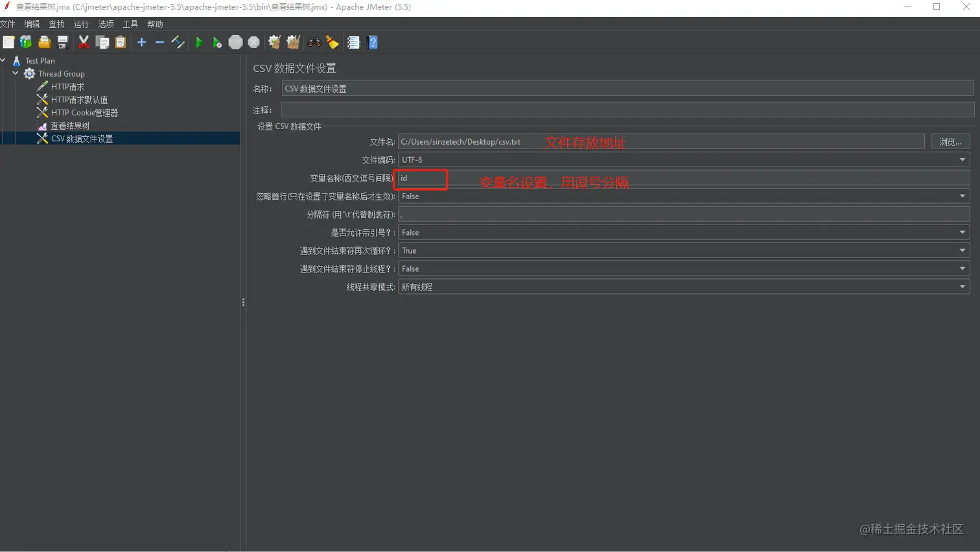980x552 pixels.
Task: Collapse the Thread Group tree node arrow
Action: 16,73
